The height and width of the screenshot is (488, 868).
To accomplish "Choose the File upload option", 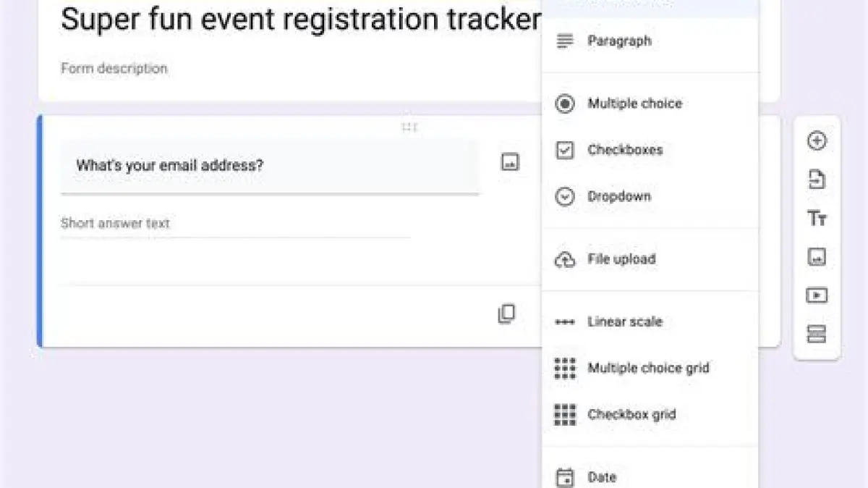I will (x=621, y=259).
